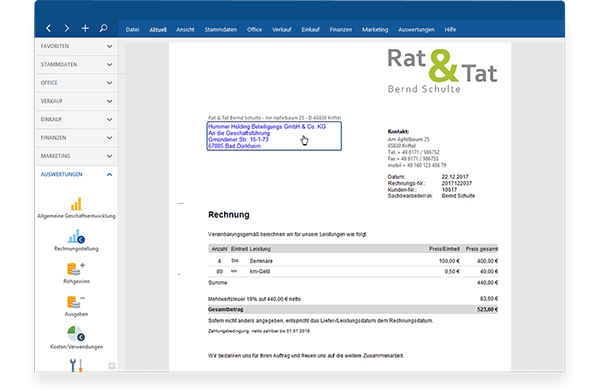Open the Einkauf menu
600x392 pixels.
pos(310,29)
